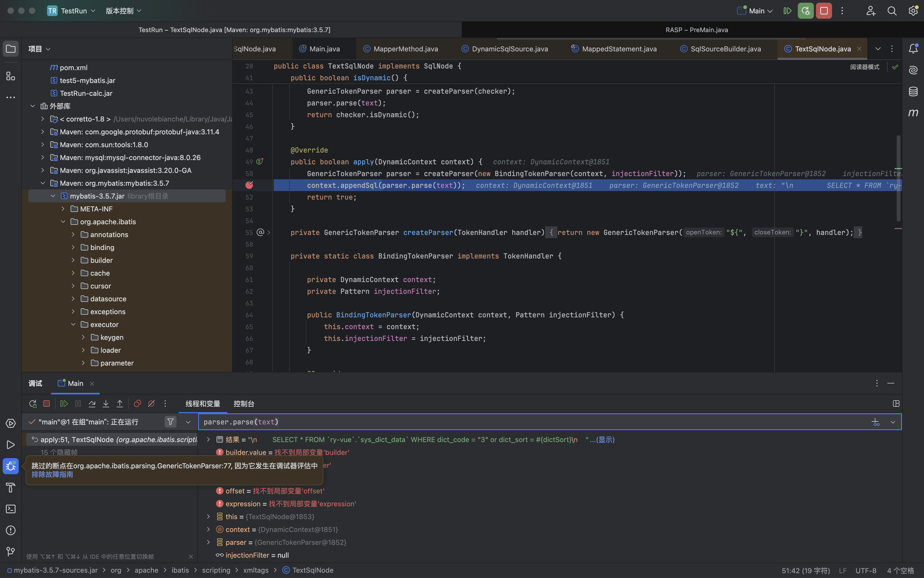
Task: Close the TextSqlNode.java tab
Action: pyautogui.click(x=859, y=49)
